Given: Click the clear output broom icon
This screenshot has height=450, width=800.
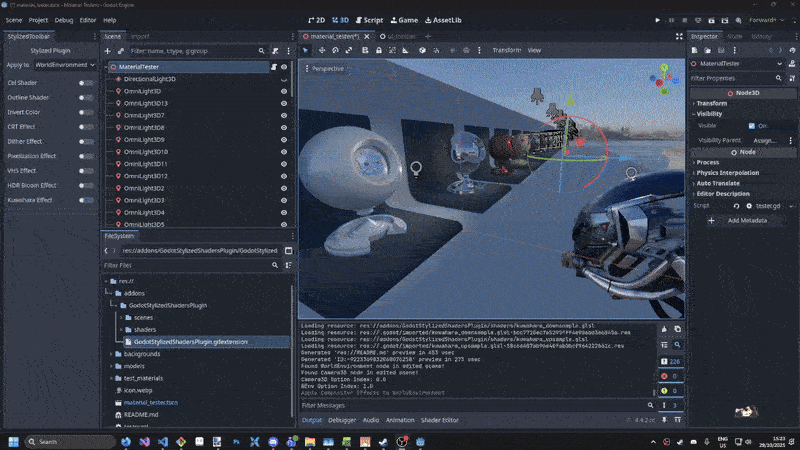Looking at the screenshot, I should pos(664,330).
